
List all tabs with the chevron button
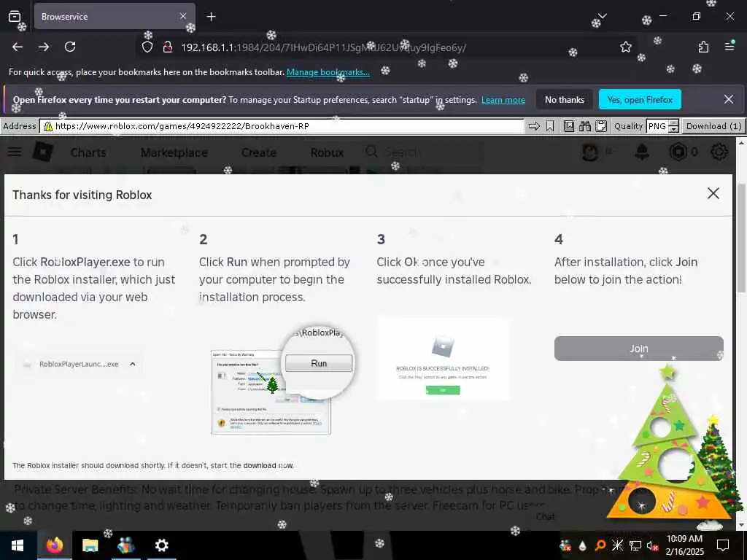pyautogui.click(x=602, y=17)
